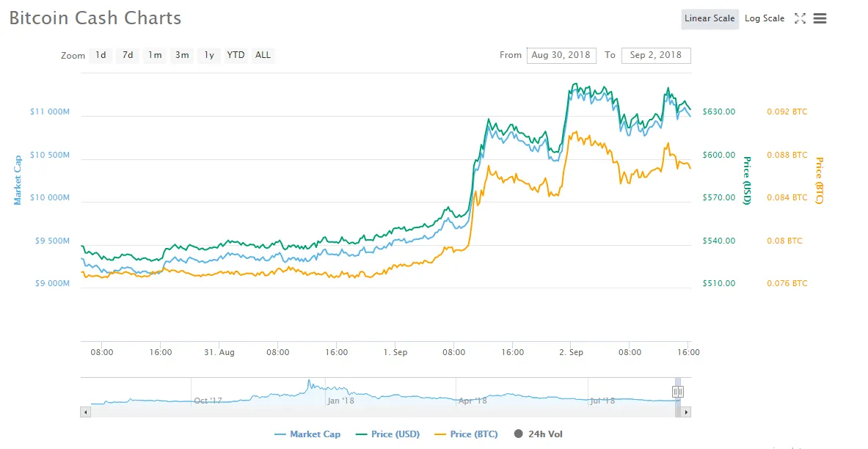Click the Price (USD) axis title
The width and height of the screenshot is (868, 449).
click(x=746, y=180)
